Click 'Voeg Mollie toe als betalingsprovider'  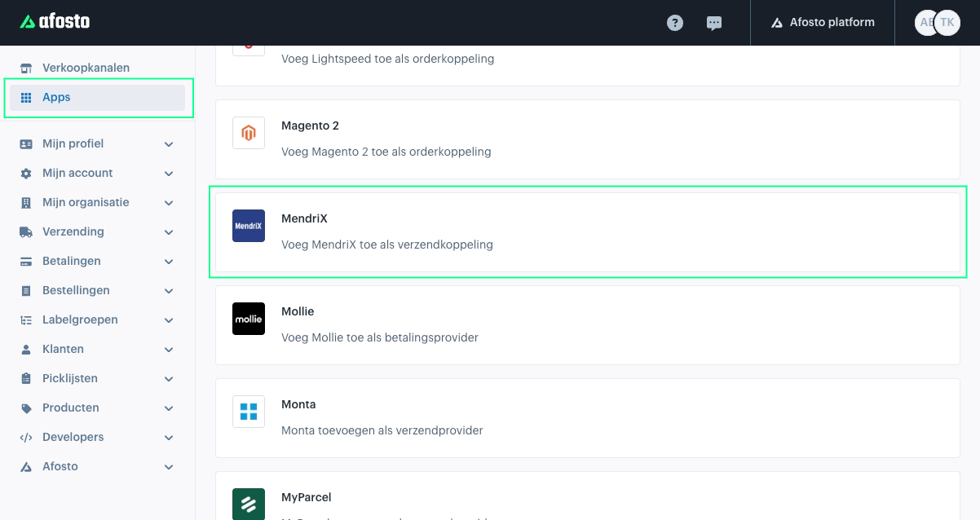(x=380, y=337)
